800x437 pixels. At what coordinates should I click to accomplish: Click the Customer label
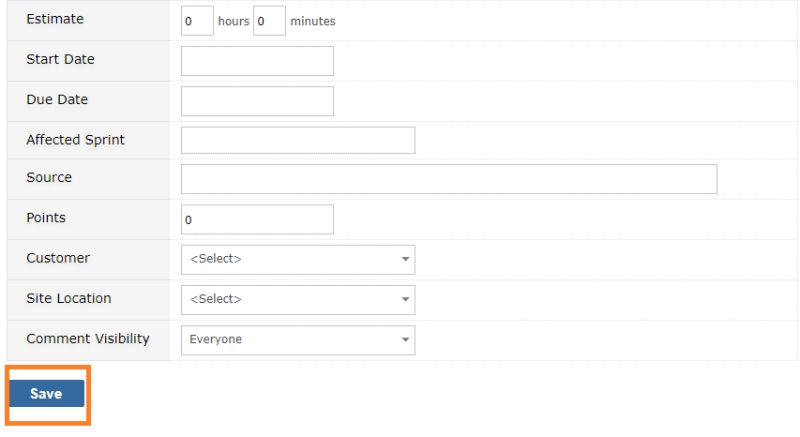click(x=58, y=258)
